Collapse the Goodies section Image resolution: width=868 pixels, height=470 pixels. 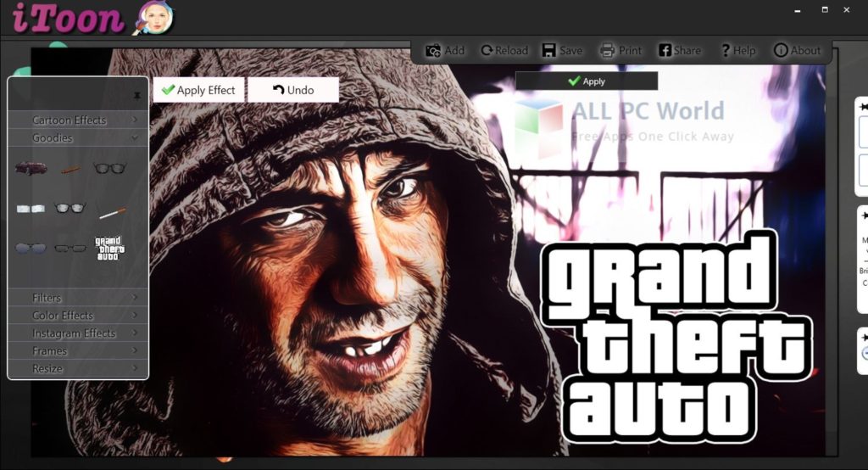pos(78,137)
